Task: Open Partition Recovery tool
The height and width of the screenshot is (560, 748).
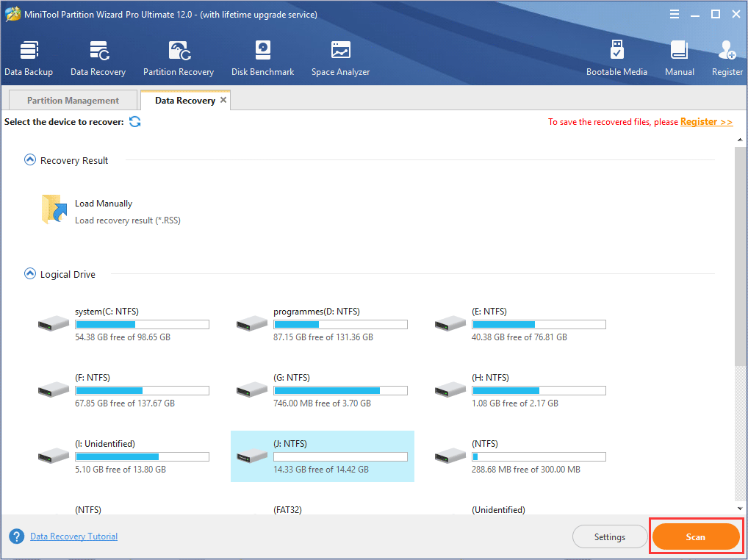Action: [178, 59]
